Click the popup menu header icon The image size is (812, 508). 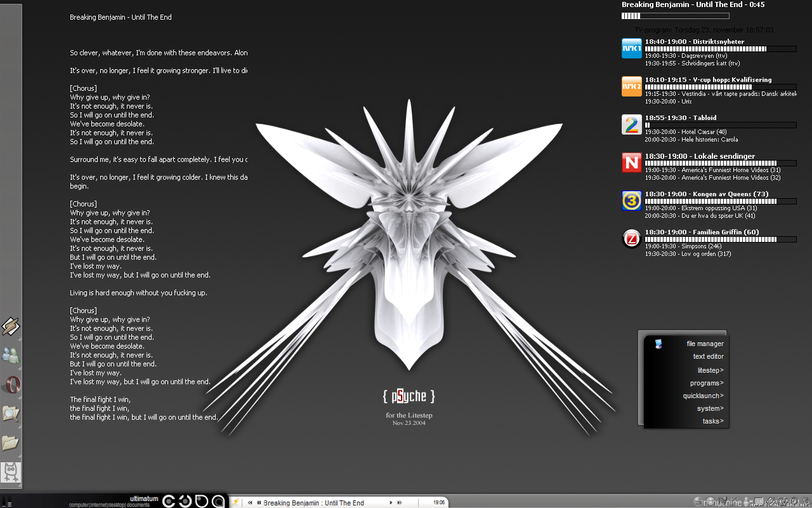click(658, 344)
